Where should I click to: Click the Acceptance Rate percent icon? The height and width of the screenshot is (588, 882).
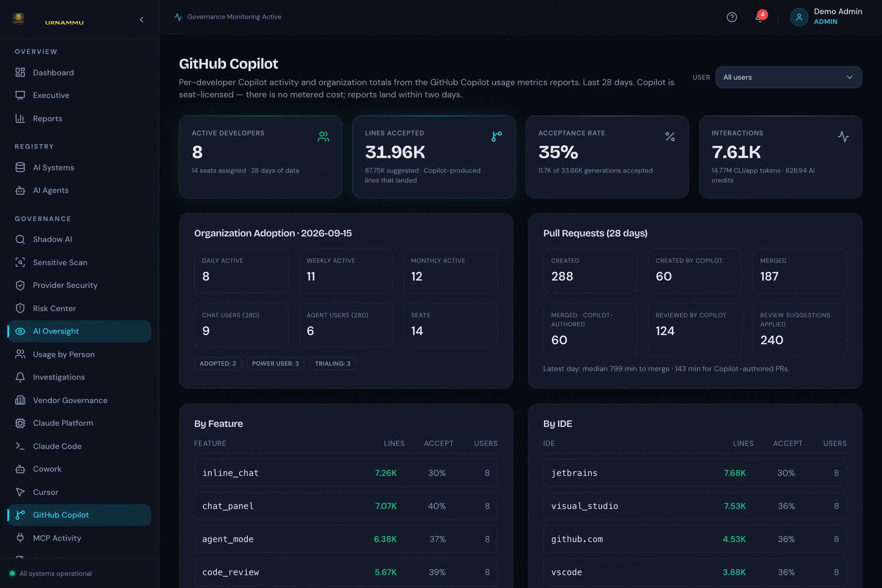[x=670, y=137]
